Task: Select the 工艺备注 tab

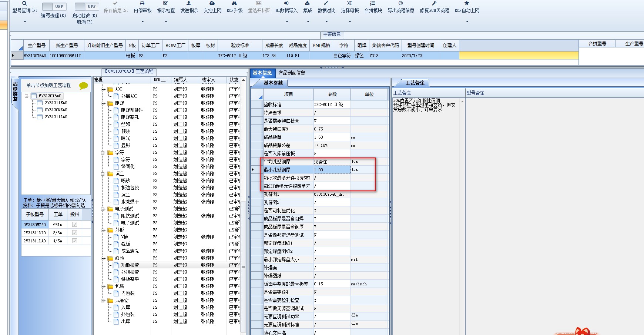Action: pos(415,83)
